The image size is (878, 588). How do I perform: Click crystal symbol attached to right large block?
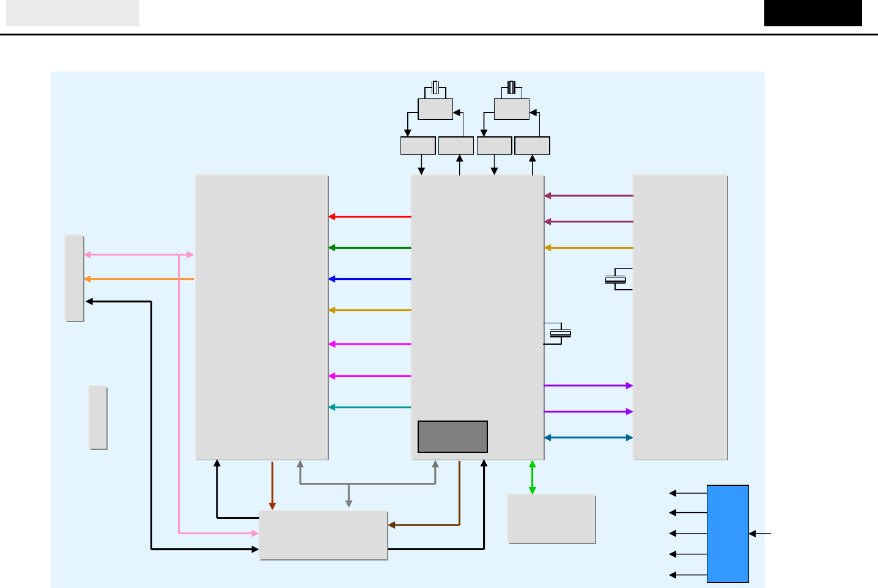click(x=616, y=279)
